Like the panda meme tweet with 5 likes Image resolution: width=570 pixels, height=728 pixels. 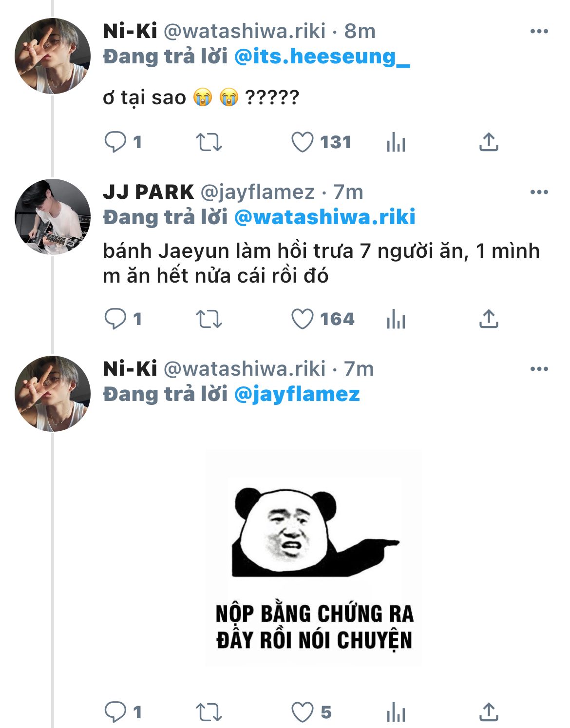pyautogui.click(x=302, y=712)
